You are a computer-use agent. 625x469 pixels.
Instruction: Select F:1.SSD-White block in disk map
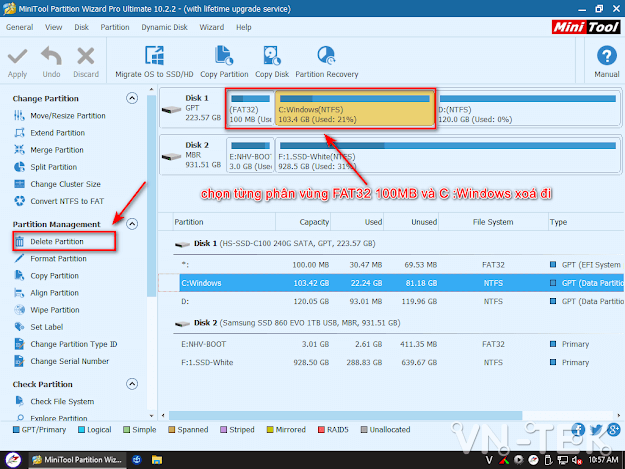pyautogui.click(x=448, y=155)
